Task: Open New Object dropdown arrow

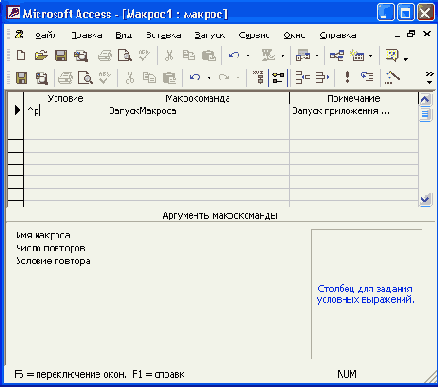Action: click(x=371, y=56)
